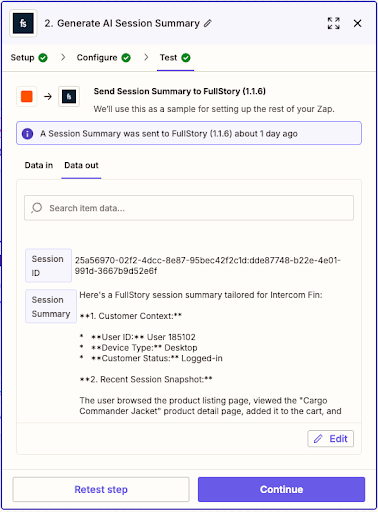This screenshot has height=512, width=378.
Task: Click the orange source app icon
Action: [x=27, y=96]
